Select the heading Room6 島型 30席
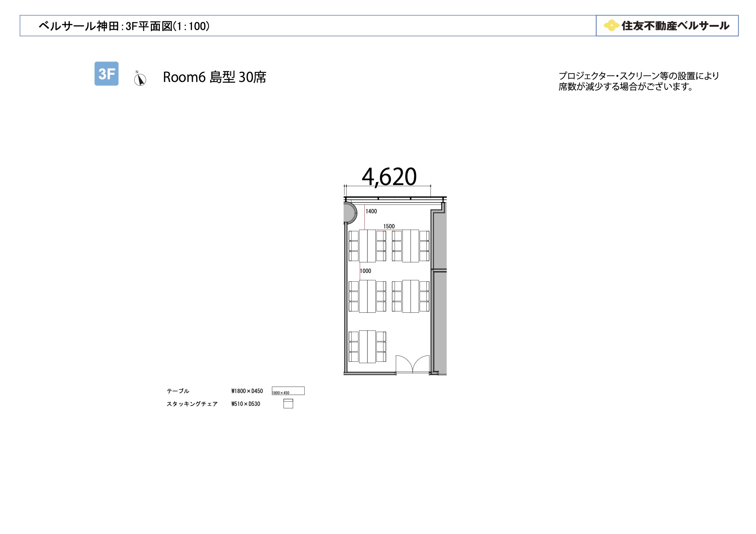The image size is (756, 534). click(x=214, y=77)
